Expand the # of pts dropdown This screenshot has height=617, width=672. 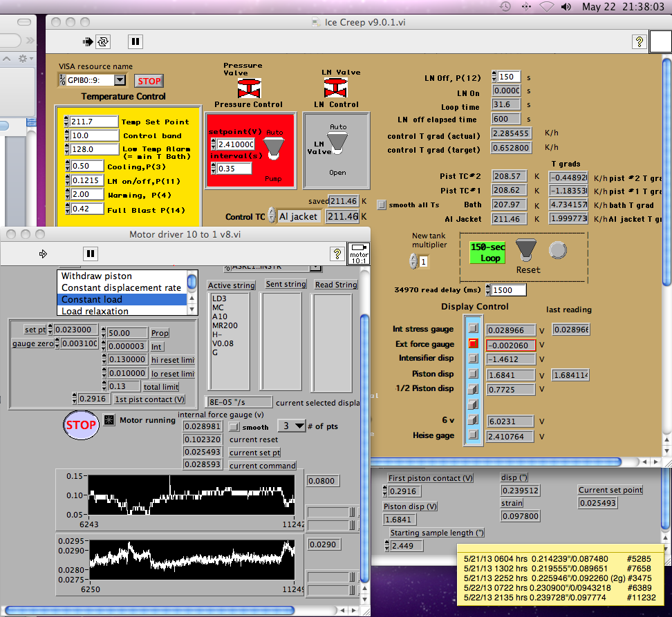click(291, 426)
